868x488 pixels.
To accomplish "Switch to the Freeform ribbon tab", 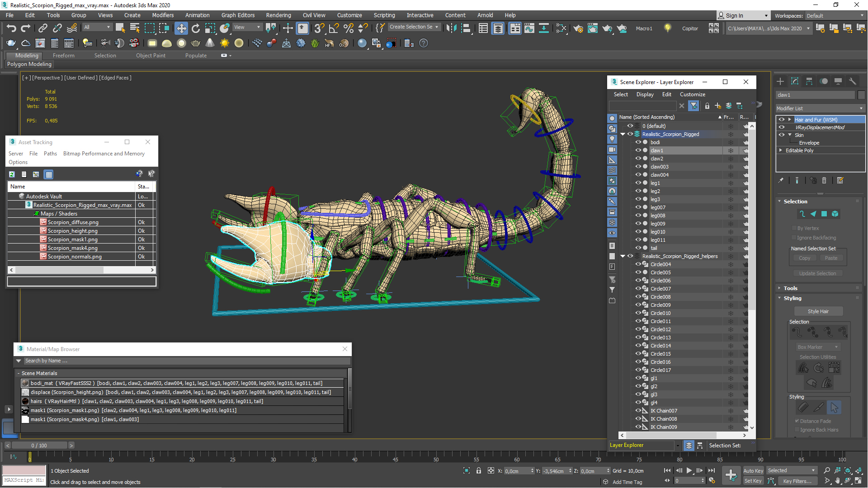I will coord(63,56).
